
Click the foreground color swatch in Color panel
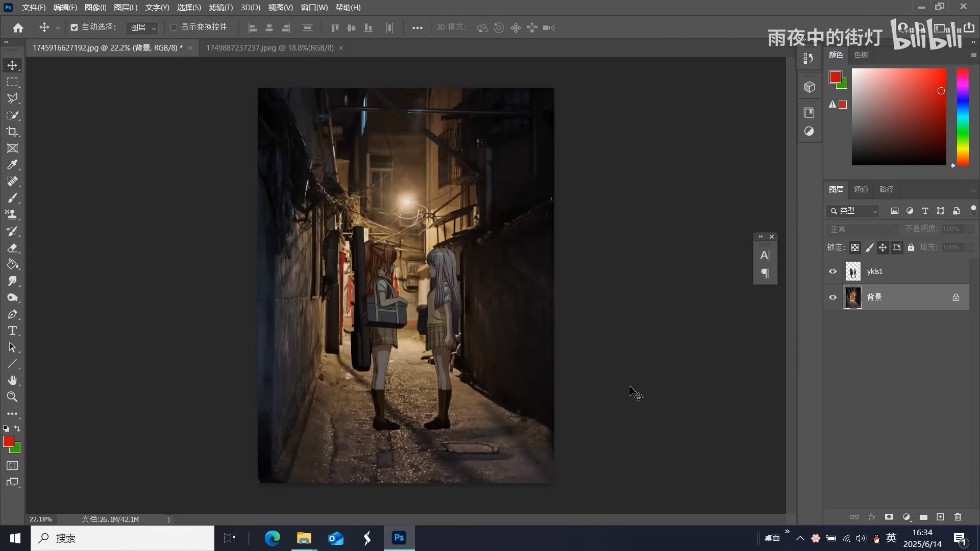tap(835, 77)
